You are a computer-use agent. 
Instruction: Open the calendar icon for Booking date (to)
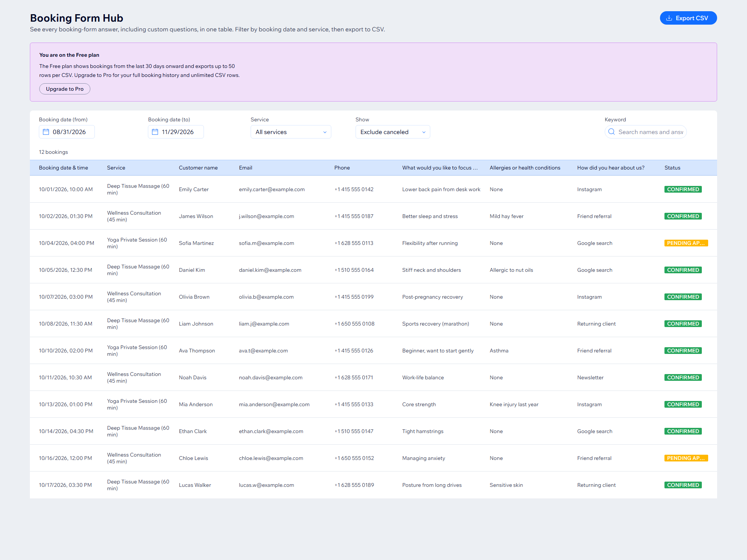[155, 132]
